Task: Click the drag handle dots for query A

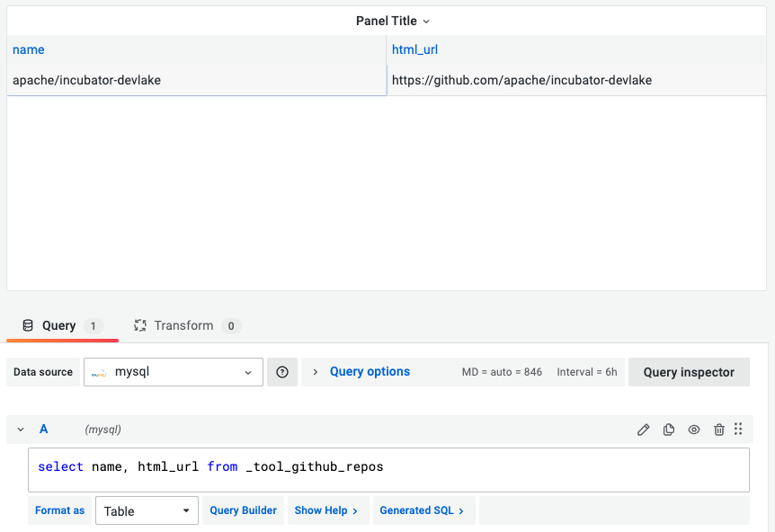Action: pos(738,429)
